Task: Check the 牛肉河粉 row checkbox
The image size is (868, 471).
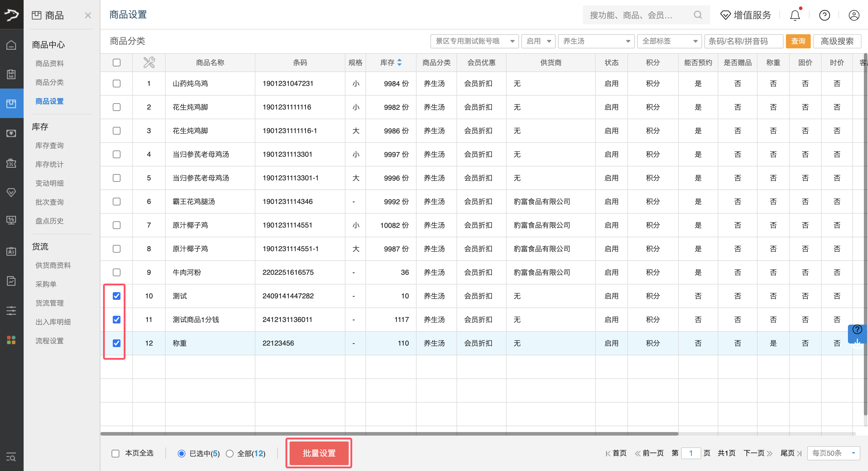Action: (x=117, y=272)
